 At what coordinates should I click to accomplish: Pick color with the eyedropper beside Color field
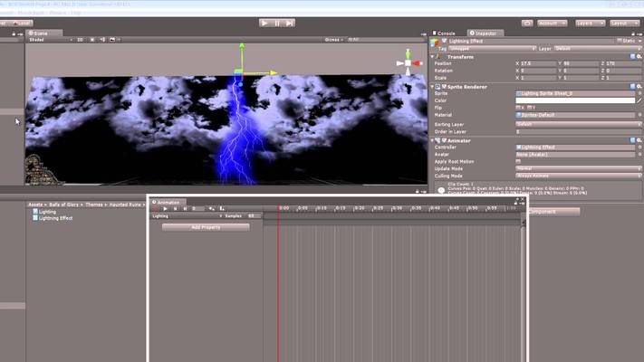639,100
